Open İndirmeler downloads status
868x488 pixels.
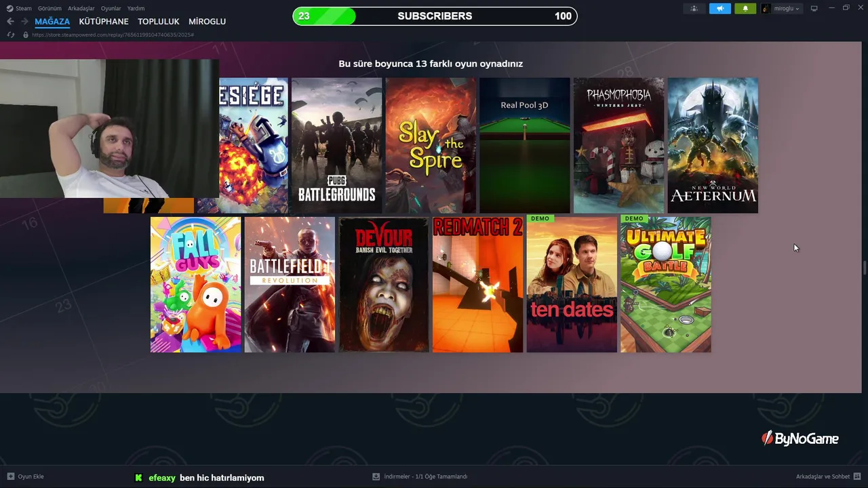click(x=426, y=476)
